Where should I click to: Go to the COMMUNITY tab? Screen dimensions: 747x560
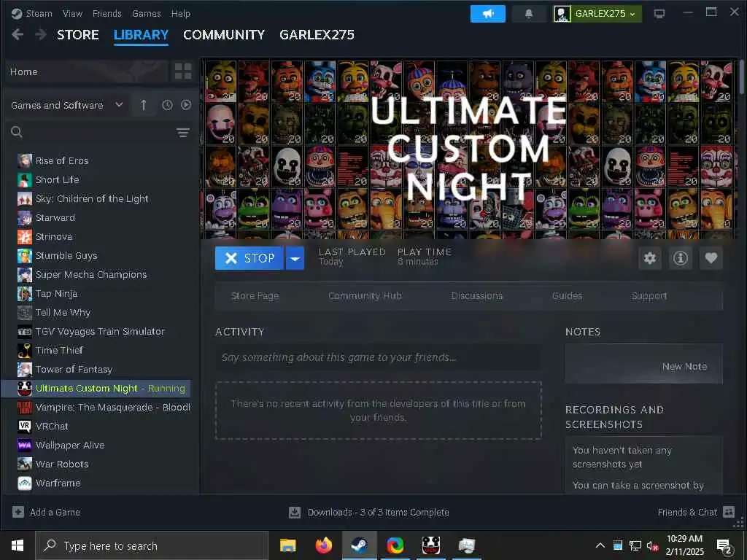point(224,35)
